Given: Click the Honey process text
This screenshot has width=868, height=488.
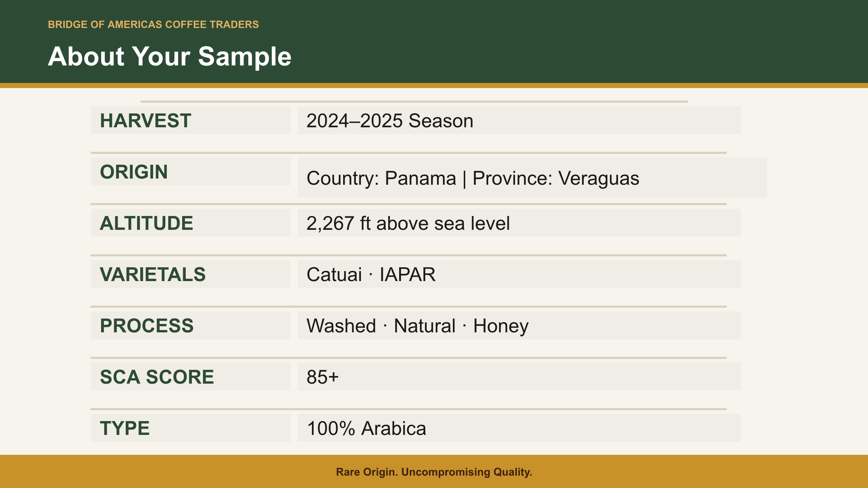Looking at the screenshot, I should pyautogui.click(x=501, y=326).
